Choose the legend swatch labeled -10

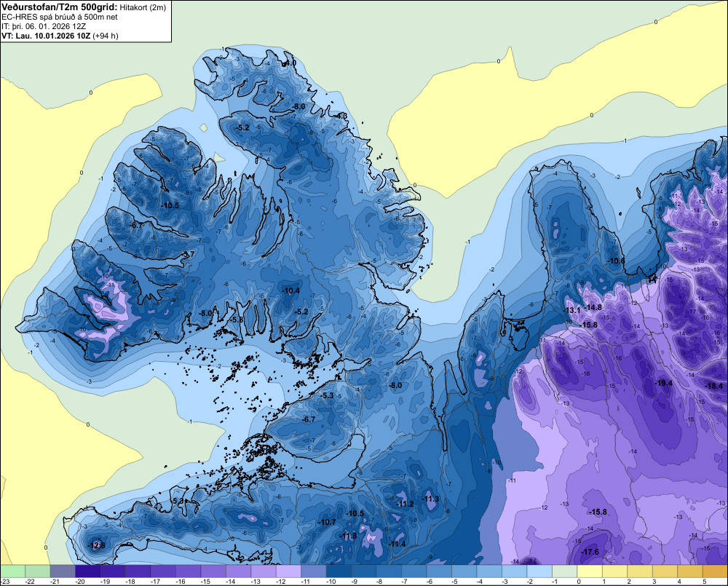click(339, 571)
